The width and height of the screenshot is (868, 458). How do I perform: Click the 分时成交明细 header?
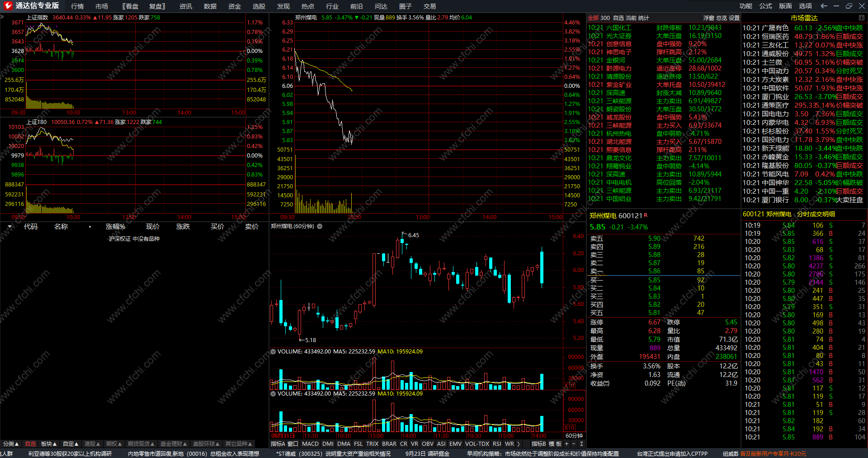point(816,214)
